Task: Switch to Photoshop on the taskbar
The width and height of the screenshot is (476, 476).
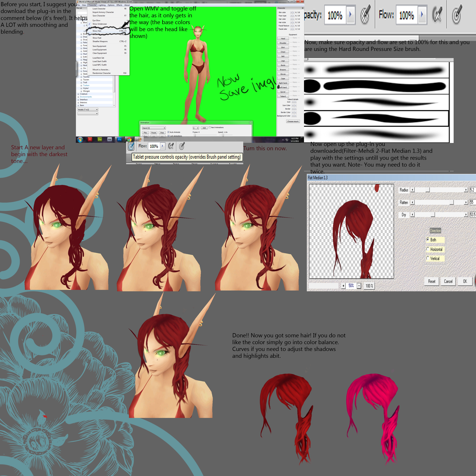Action: (x=119, y=139)
